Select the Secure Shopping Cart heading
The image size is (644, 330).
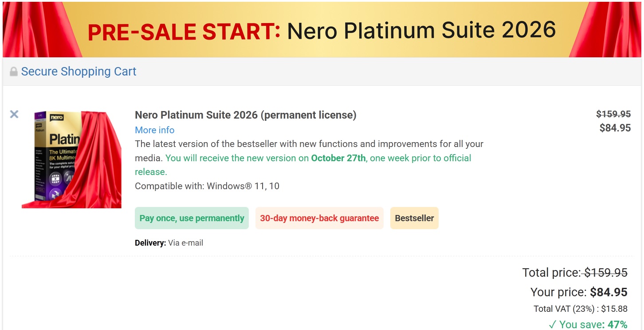[x=78, y=71]
